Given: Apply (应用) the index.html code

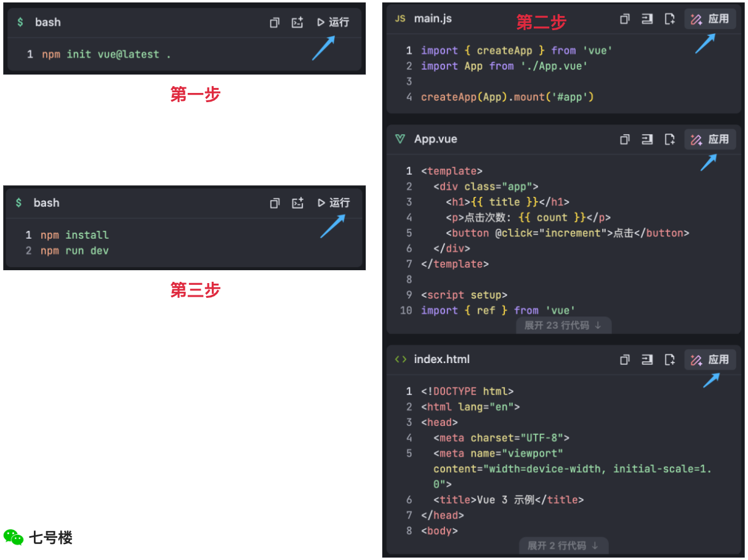Looking at the screenshot, I should pos(710,359).
